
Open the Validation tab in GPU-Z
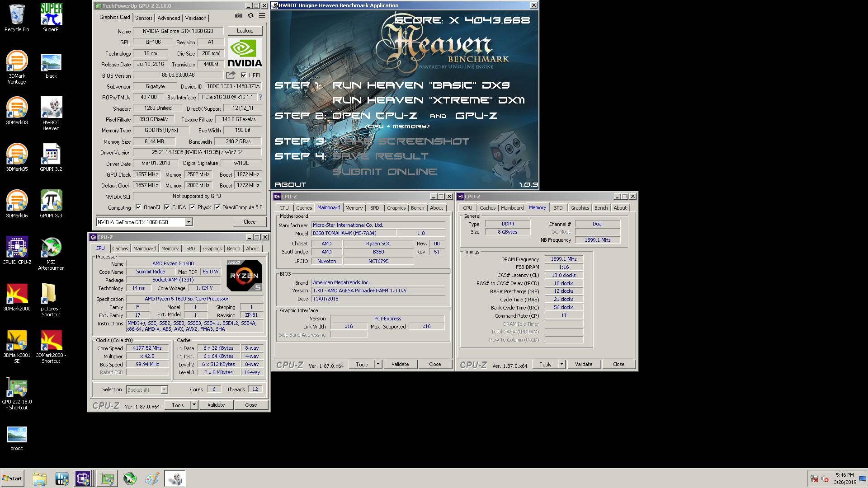pyautogui.click(x=196, y=18)
